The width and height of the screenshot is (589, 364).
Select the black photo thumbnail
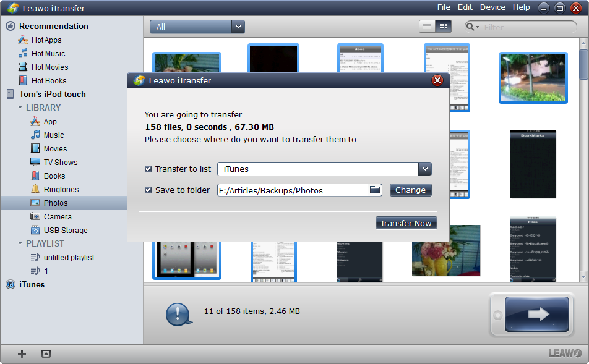point(273,58)
